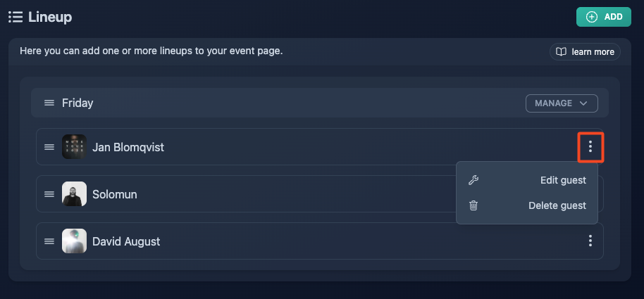The width and height of the screenshot is (644, 299).
Task: Open the three-dot menu for David August
Action: [x=590, y=241]
